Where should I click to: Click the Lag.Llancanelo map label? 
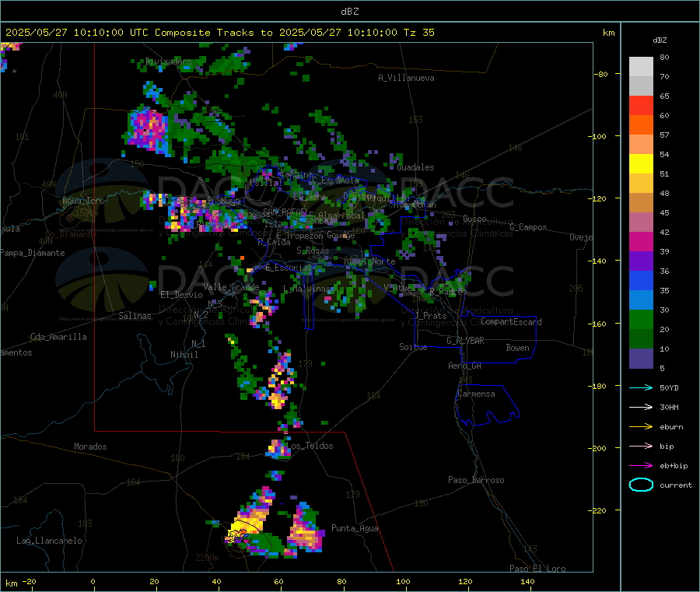pyautogui.click(x=49, y=541)
